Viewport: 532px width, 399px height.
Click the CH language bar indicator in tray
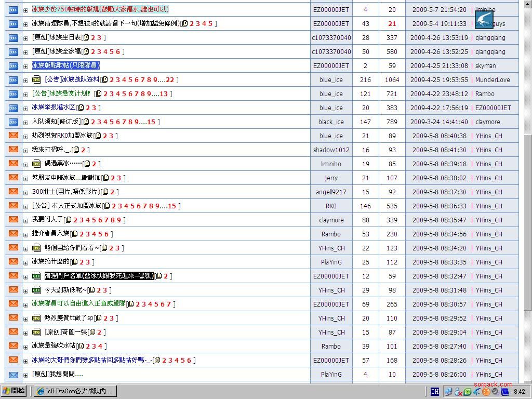pyautogui.click(x=434, y=392)
